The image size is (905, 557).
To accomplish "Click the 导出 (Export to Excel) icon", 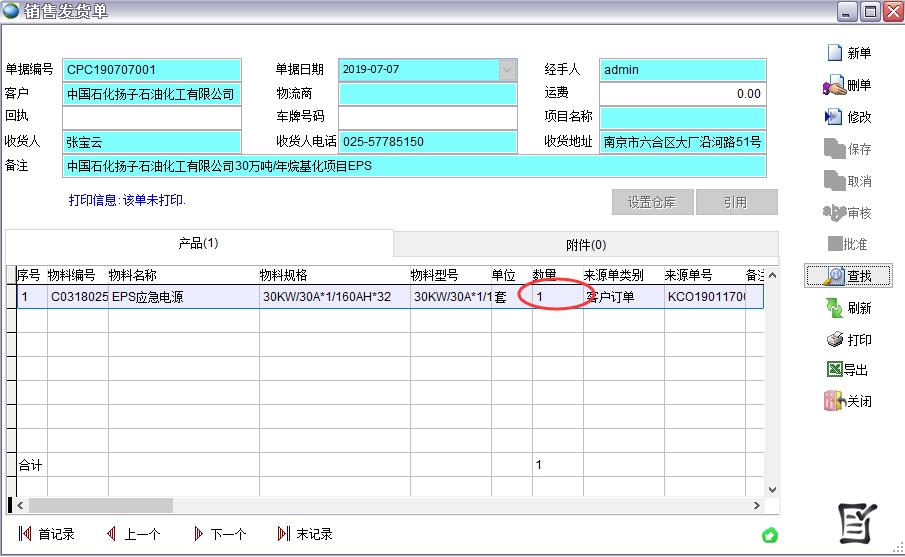I will pos(834,370).
